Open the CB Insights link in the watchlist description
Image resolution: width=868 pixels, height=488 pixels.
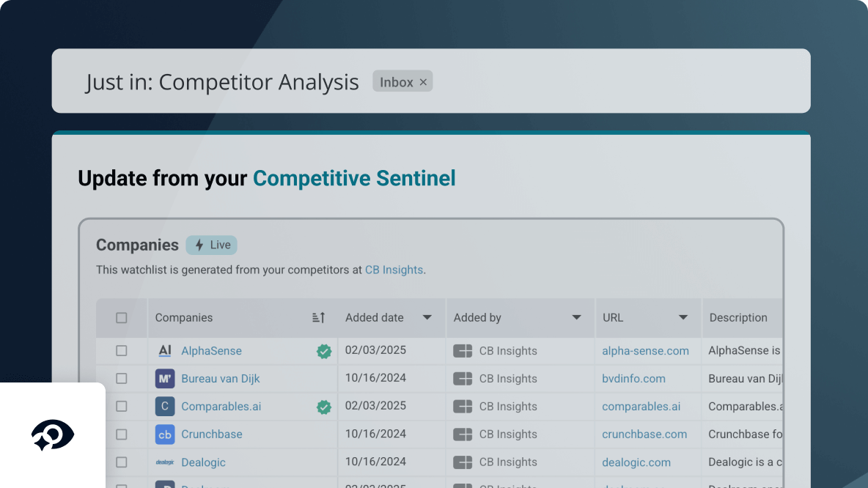(394, 270)
